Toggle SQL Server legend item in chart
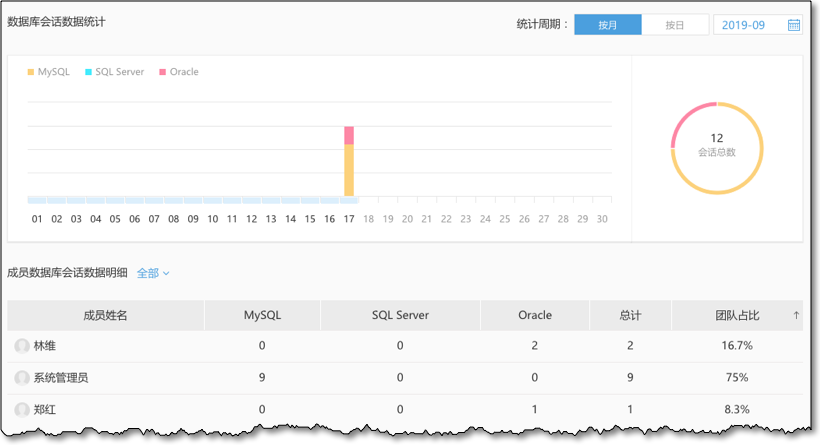820x445 pixels. [x=115, y=72]
